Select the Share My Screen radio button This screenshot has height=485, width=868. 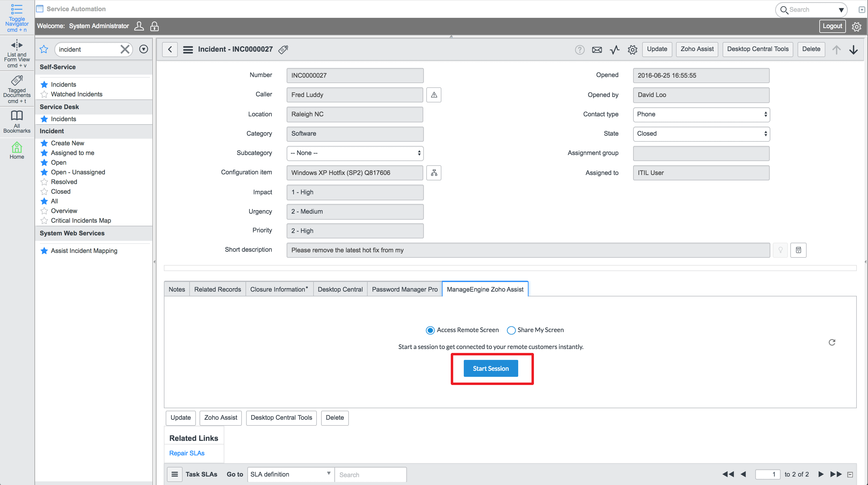511,330
